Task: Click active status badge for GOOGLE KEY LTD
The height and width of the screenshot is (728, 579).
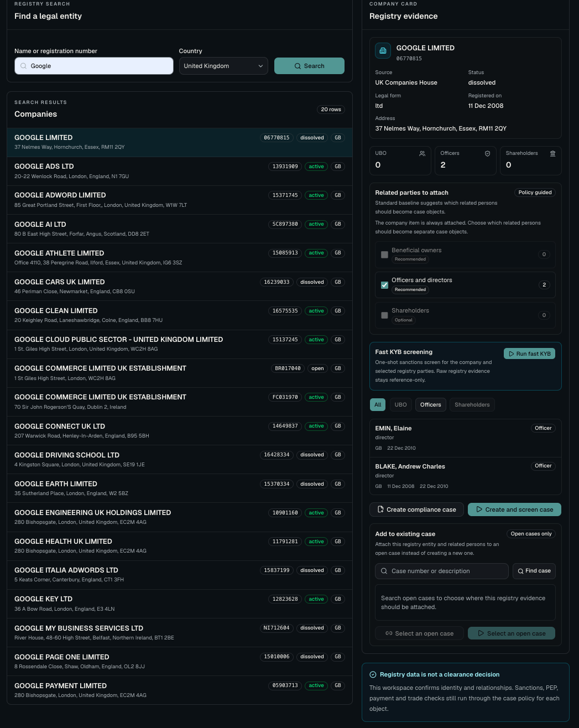Action: 316,599
